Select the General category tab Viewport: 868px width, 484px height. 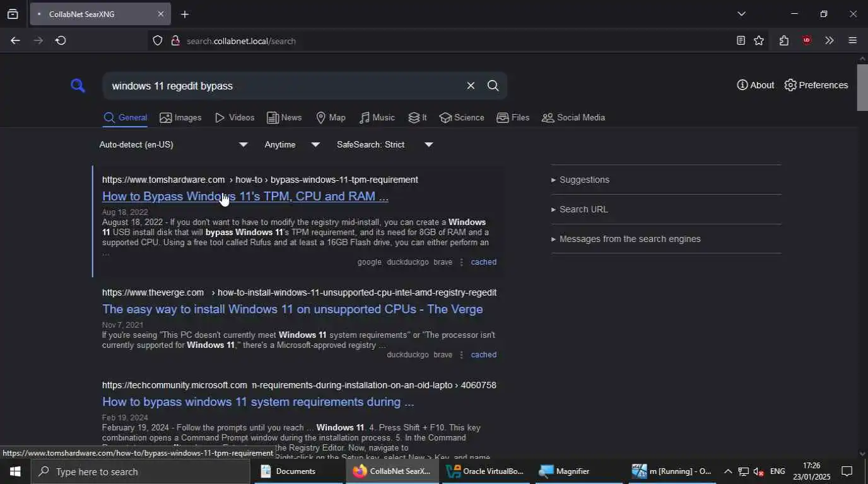tap(126, 118)
